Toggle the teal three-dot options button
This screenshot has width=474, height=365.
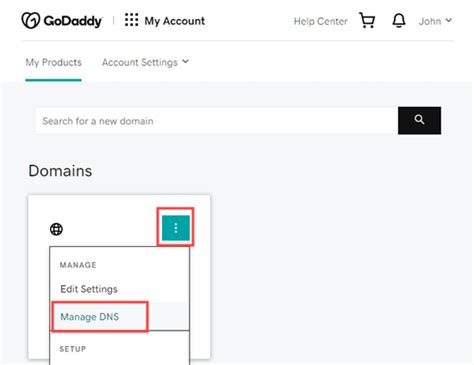(176, 228)
